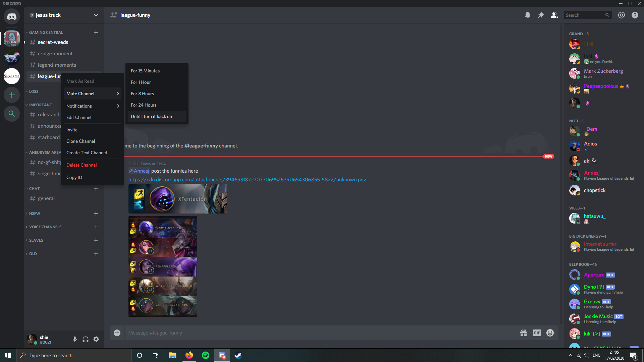
Task: Select Until I turn it back on
Action: click(151, 116)
